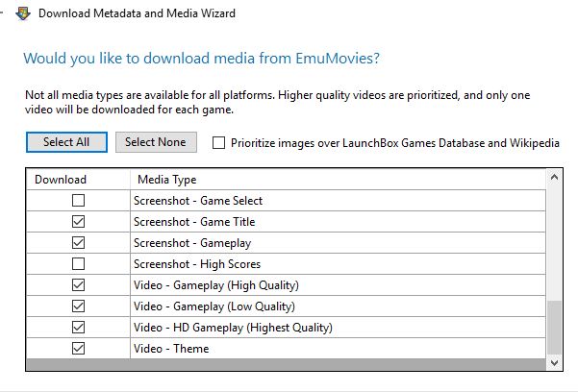
Task: Click the Download column header
Action: tap(78, 180)
